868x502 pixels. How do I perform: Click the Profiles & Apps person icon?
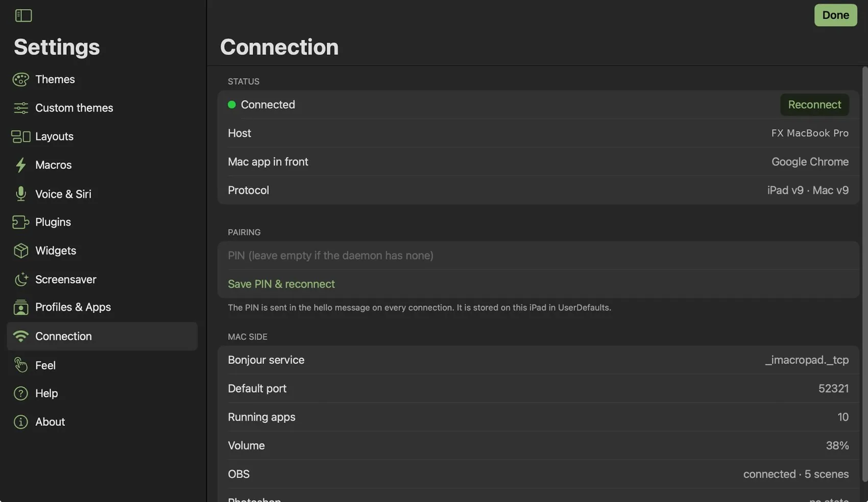click(x=21, y=308)
